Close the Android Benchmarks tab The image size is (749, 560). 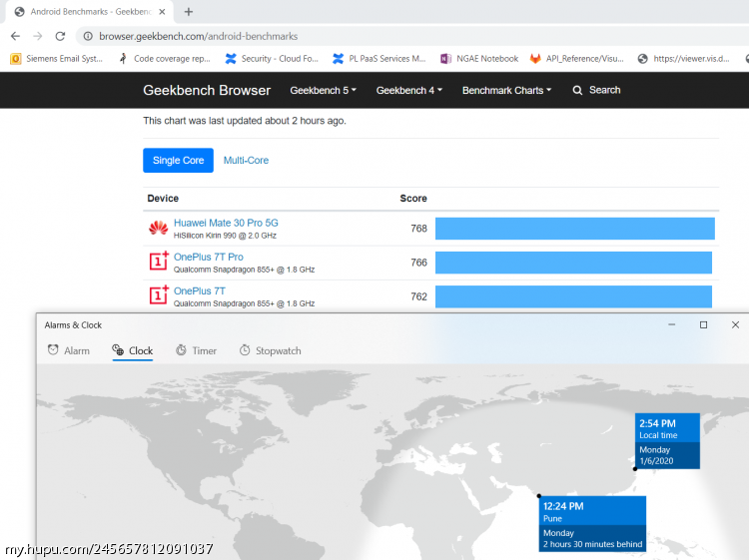162,12
